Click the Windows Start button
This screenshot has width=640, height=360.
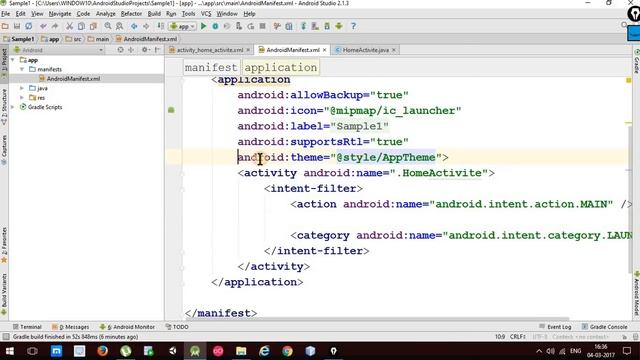click(9, 351)
